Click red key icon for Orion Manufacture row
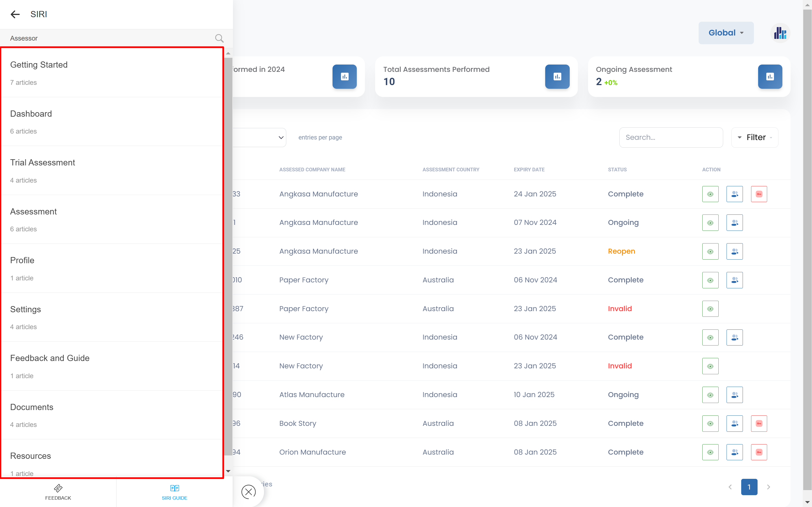This screenshot has height=507, width=812. (759, 452)
